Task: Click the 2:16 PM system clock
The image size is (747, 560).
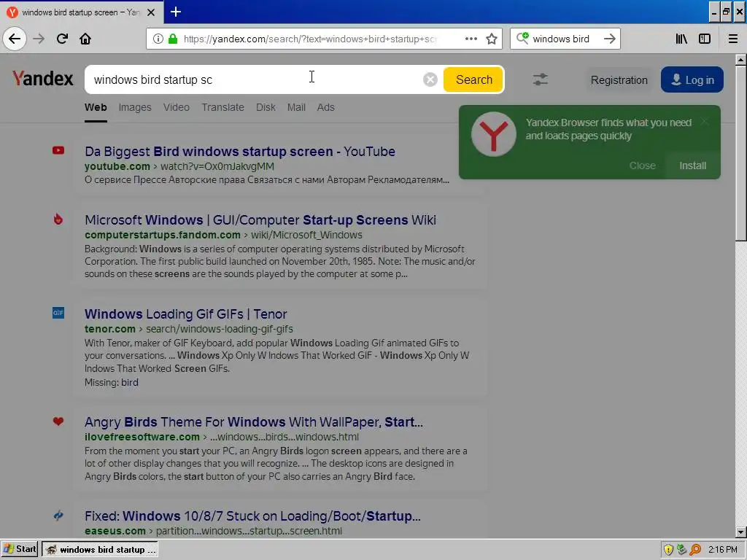Action: click(723, 550)
